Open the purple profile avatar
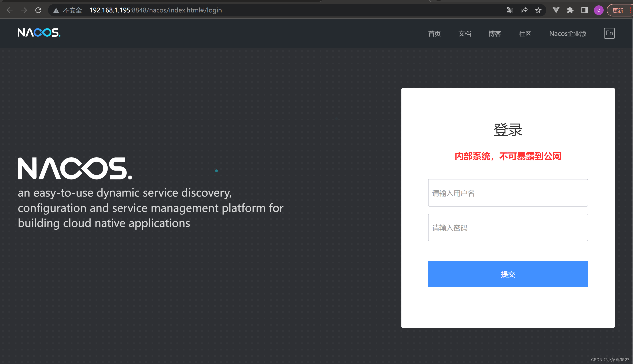633x364 pixels. [599, 10]
